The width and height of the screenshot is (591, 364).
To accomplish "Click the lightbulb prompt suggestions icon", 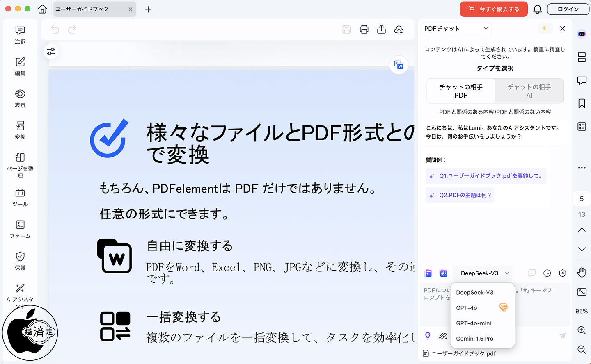I will 428,336.
